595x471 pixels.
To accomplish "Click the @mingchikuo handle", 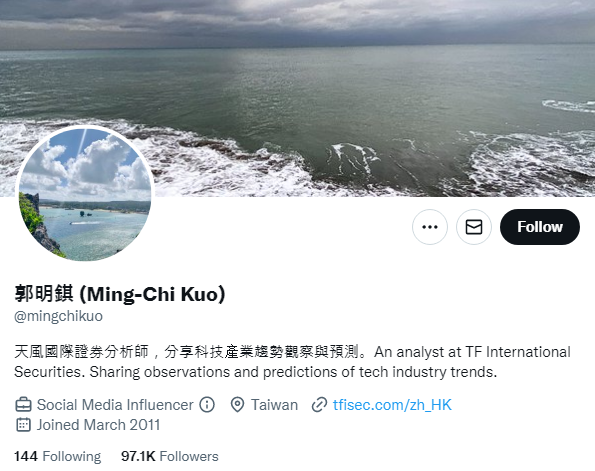I will 58,316.
